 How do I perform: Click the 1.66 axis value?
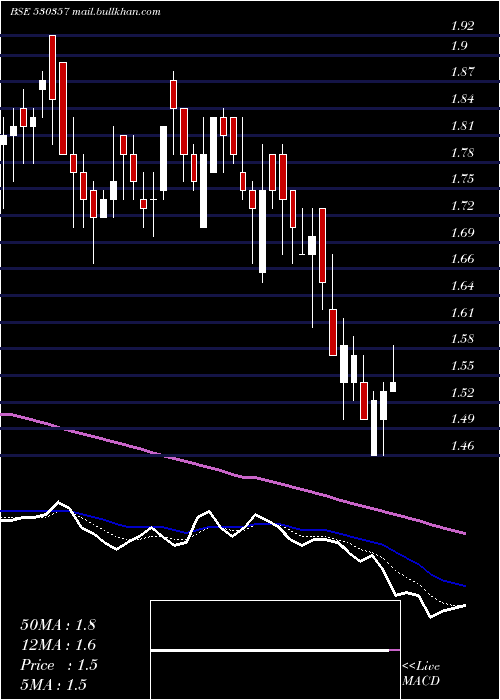pos(462,259)
